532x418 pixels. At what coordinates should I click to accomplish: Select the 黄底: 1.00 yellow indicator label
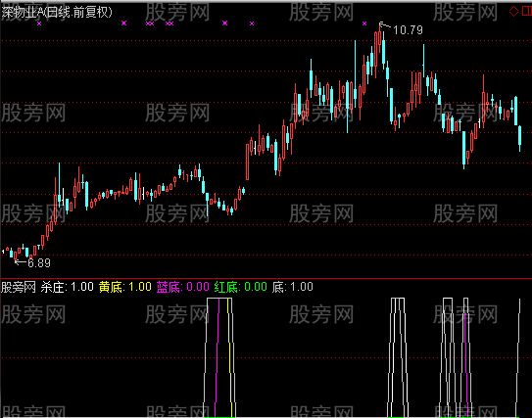pos(125,287)
